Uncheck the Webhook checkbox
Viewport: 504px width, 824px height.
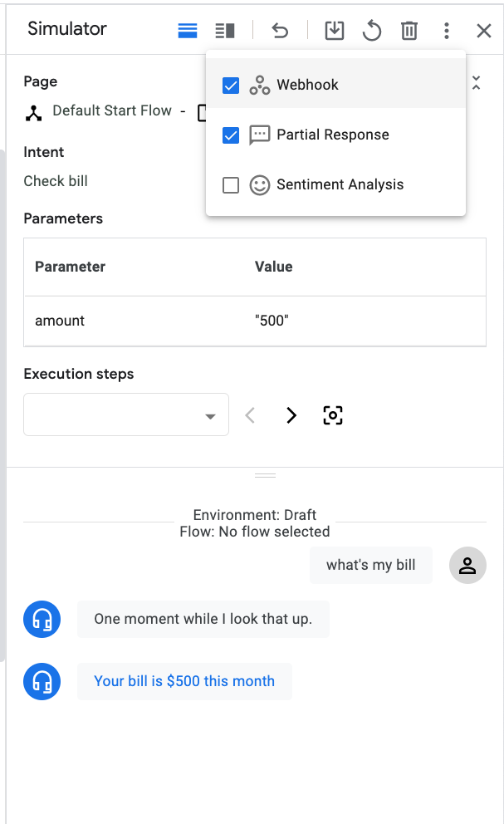tap(231, 85)
